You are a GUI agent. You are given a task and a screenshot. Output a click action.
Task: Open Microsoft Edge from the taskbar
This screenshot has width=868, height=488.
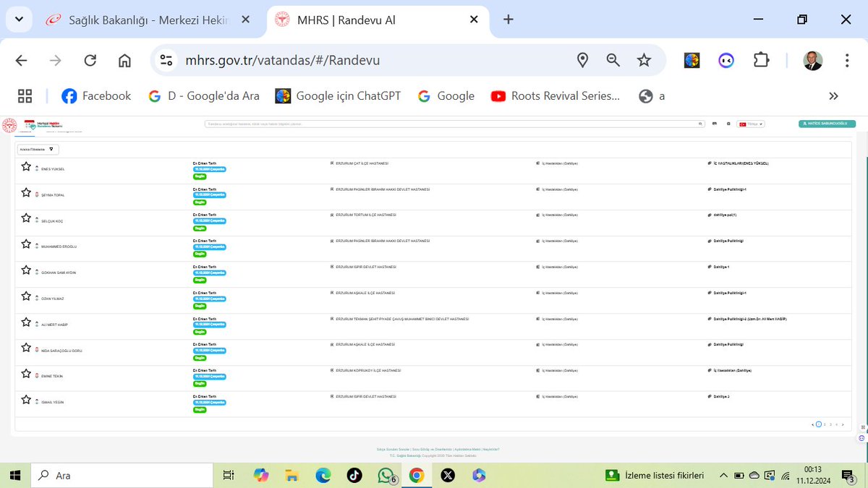click(323, 475)
